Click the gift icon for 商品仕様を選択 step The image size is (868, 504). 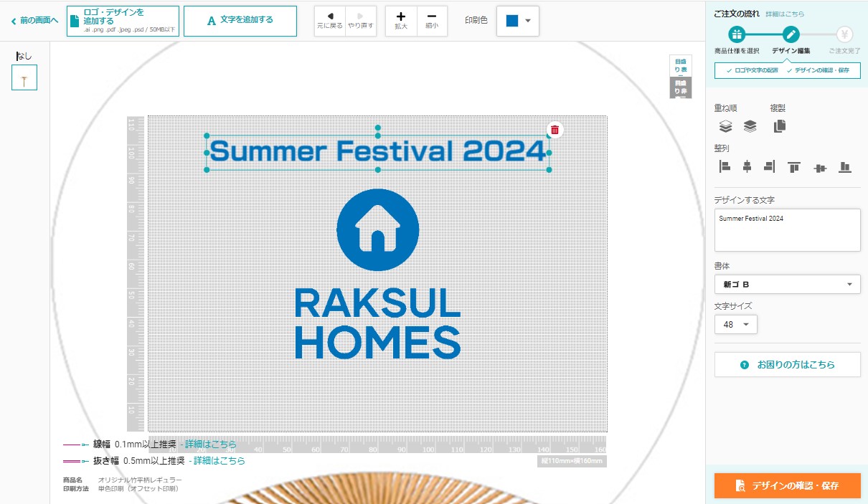(737, 34)
